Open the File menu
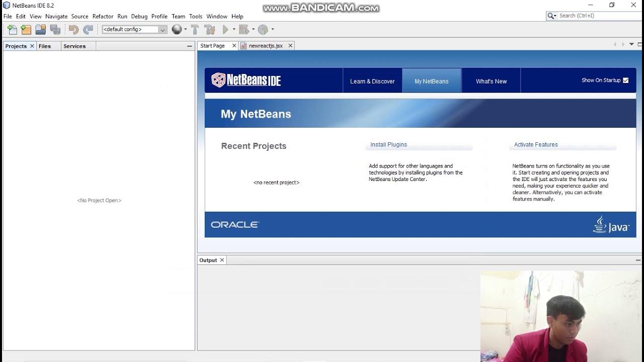Image resolution: width=644 pixels, height=362 pixels. click(x=8, y=17)
